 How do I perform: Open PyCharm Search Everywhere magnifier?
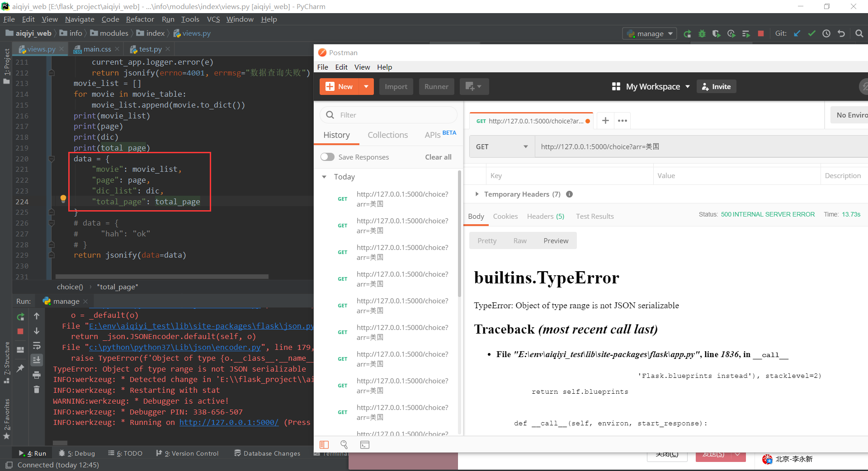[859, 33]
